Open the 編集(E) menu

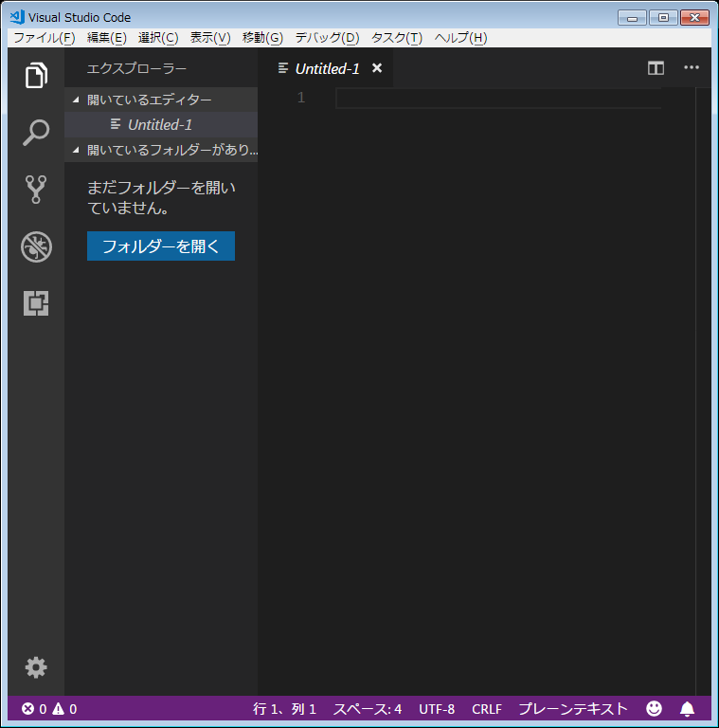(x=107, y=38)
